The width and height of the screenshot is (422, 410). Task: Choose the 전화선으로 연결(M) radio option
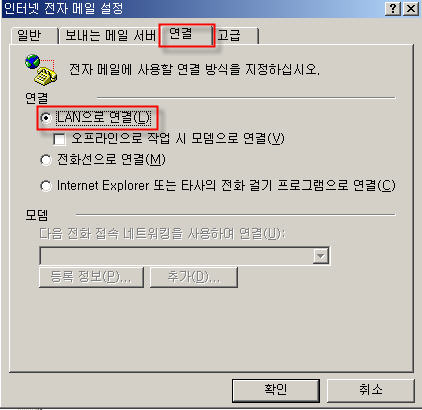coord(46,160)
